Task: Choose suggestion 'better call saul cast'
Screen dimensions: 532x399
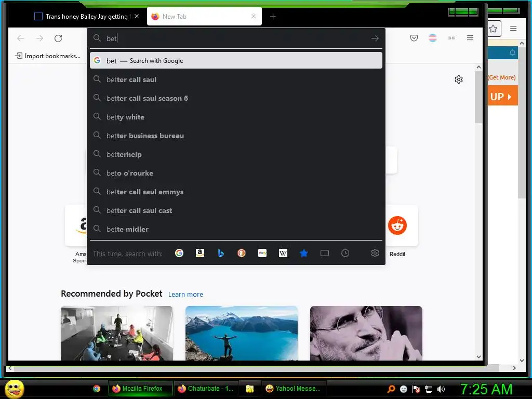Action: (x=236, y=210)
